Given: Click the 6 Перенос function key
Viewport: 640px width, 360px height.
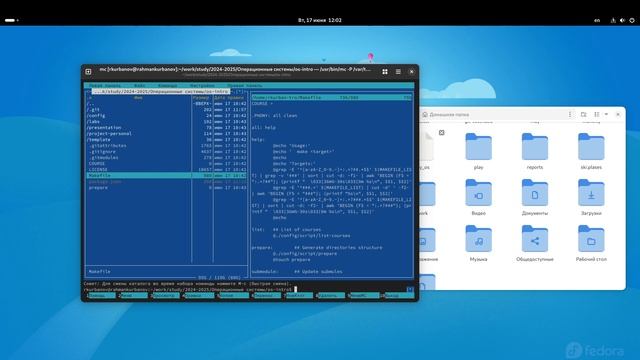Looking at the screenshot, I should (x=266, y=295).
